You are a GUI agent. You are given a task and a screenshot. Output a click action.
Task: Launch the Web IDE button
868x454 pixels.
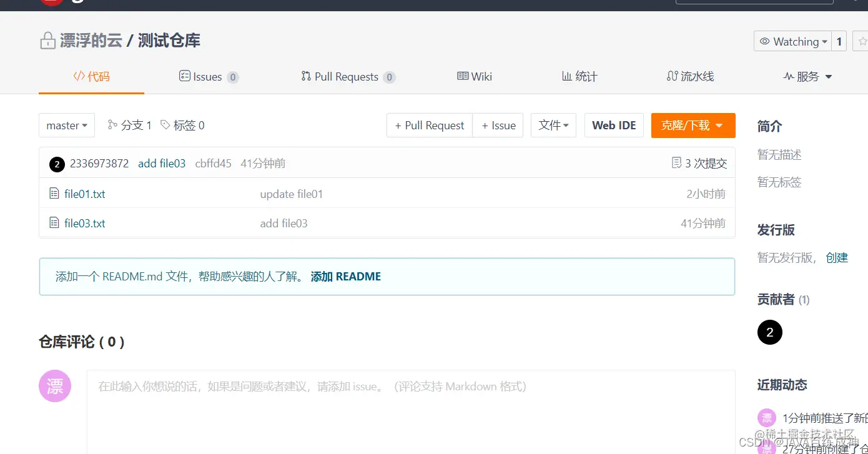614,126
